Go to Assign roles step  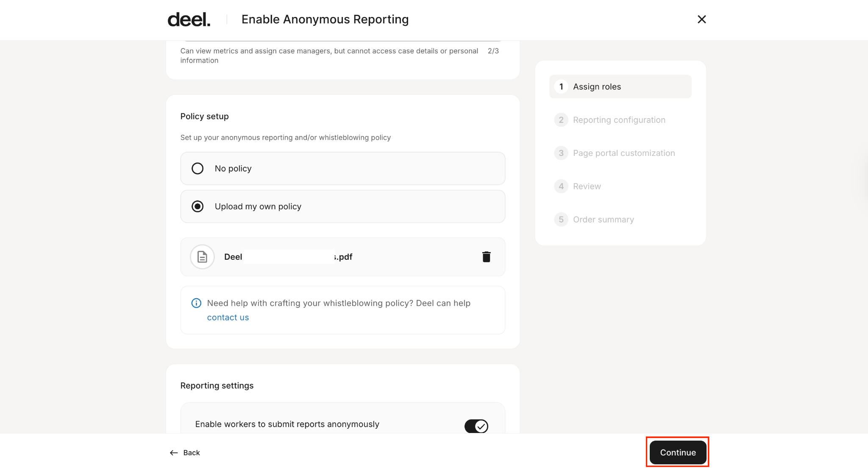597,87
